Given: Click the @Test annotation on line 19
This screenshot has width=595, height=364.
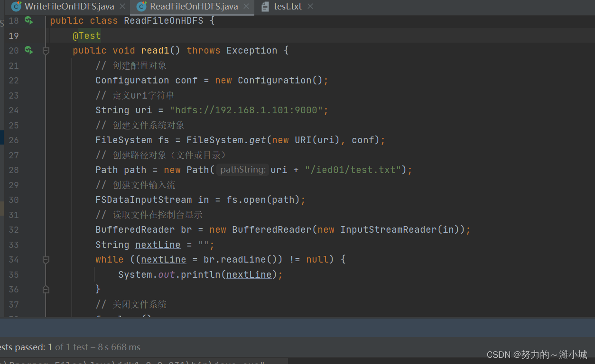Looking at the screenshot, I should (86, 35).
